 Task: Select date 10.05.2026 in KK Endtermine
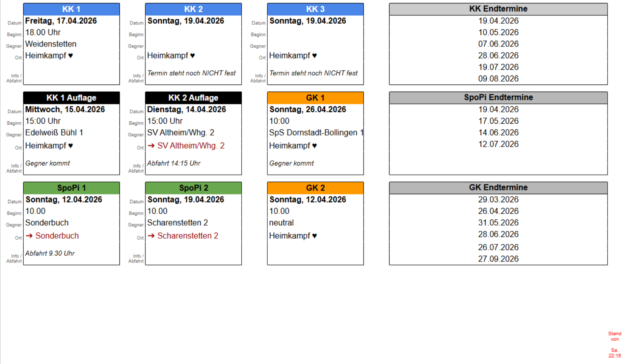(498, 32)
